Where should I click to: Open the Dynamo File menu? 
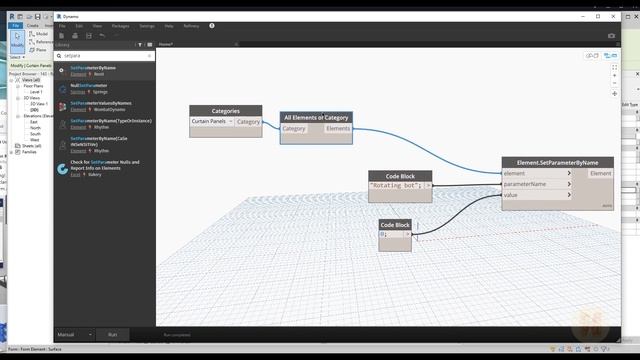pos(62,26)
